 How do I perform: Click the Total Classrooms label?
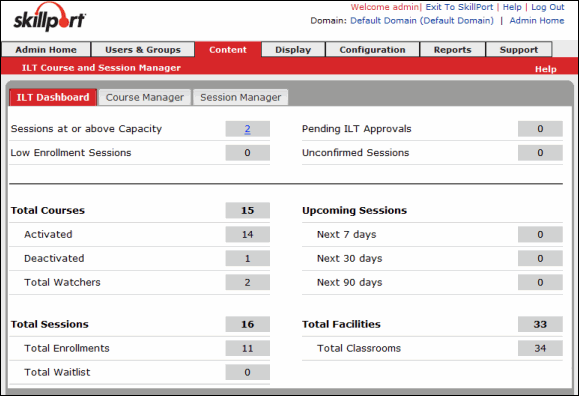point(359,348)
